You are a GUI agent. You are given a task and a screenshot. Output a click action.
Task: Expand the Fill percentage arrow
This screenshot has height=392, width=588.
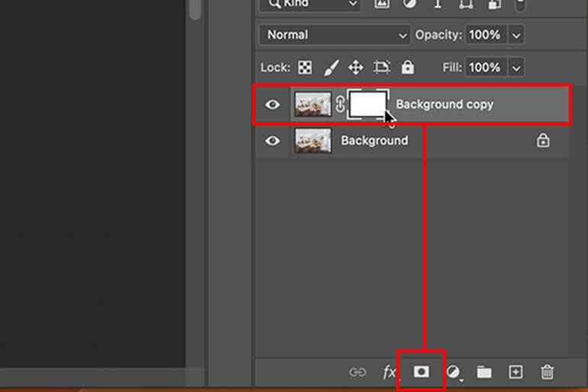pos(516,68)
